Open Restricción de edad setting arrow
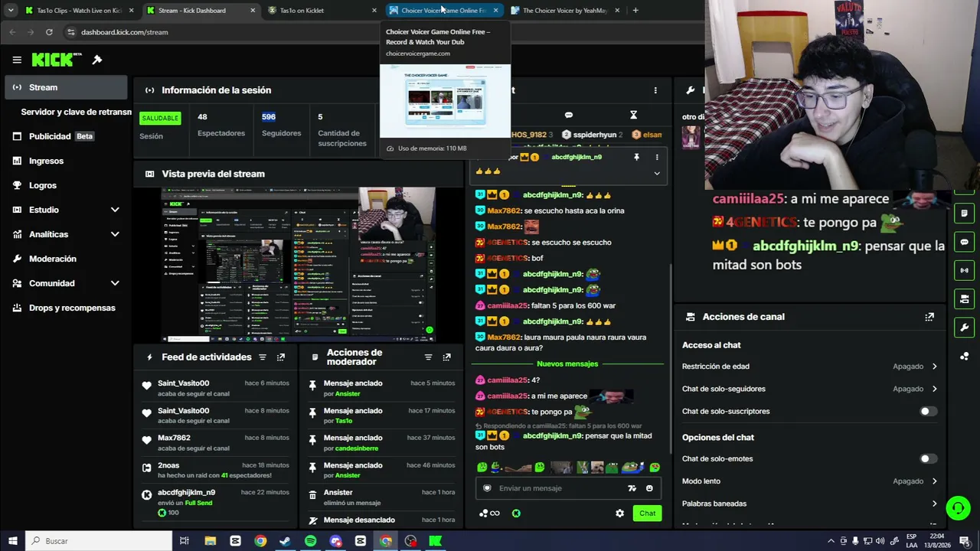980x551 pixels. point(934,367)
